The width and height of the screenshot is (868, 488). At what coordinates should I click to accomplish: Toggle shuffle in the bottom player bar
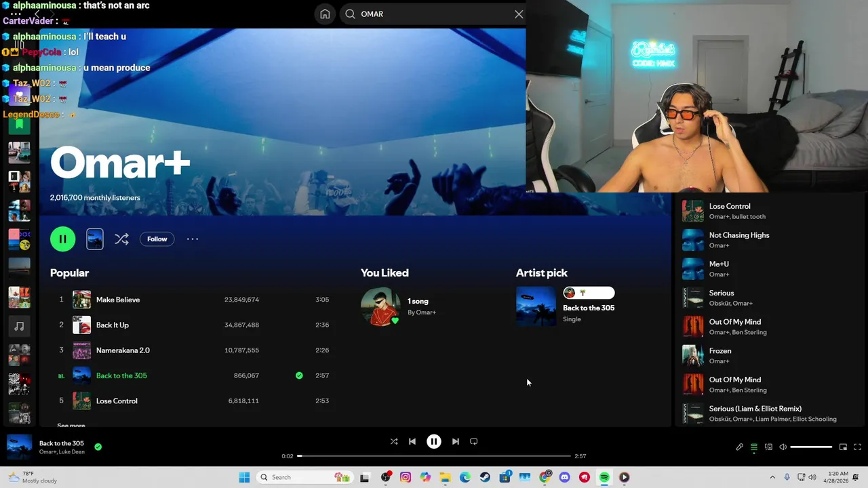[394, 441]
